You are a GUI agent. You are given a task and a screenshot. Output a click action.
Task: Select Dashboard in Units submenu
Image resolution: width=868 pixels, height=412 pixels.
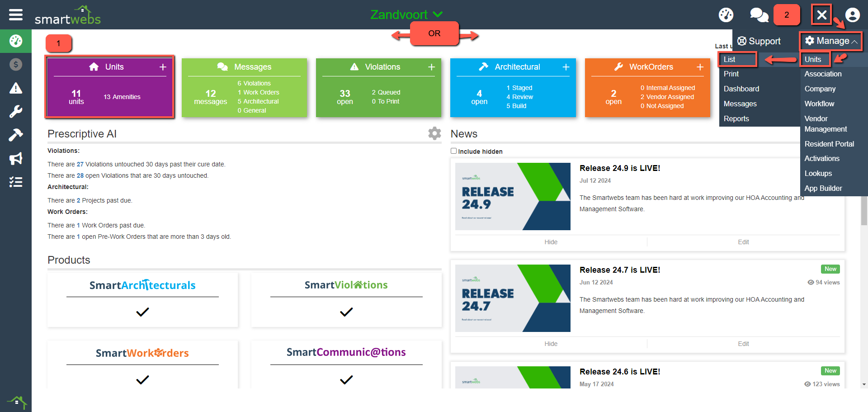[x=741, y=89]
